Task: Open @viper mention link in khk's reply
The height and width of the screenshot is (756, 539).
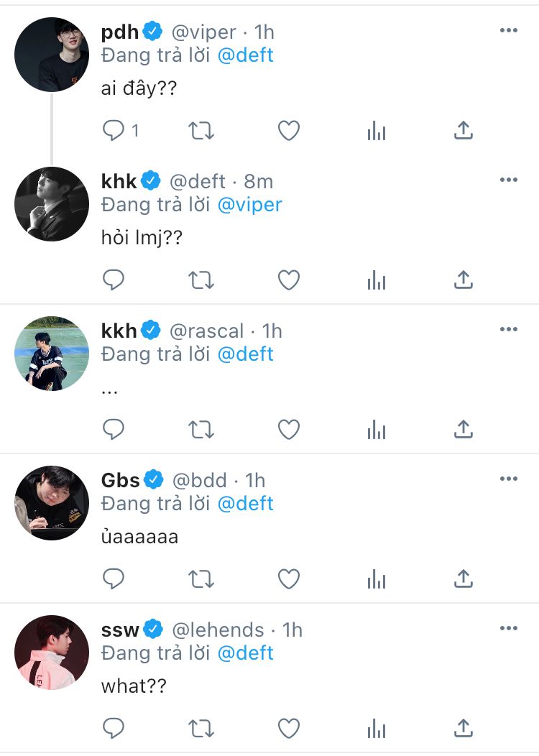Action: 250,205
